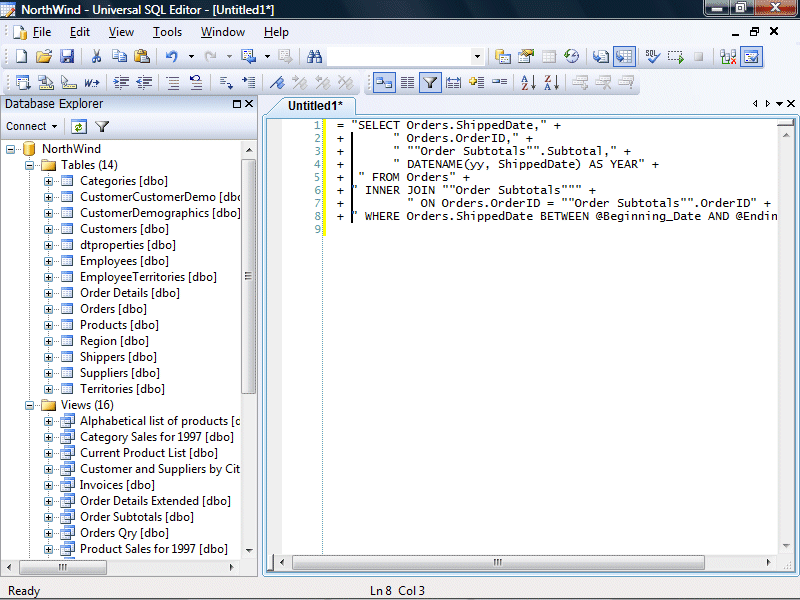Expand the Categories [dbo] table
Screen dimensions: 800x600
coord(48,181)
